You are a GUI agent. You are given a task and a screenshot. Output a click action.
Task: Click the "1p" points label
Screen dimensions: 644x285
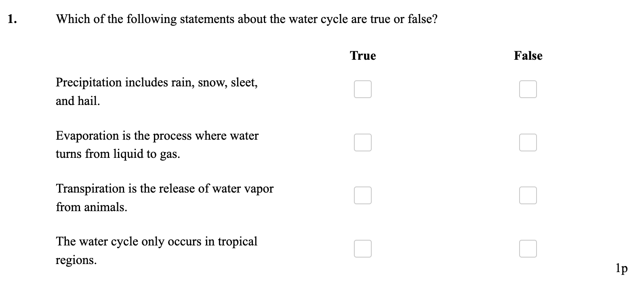[x=621, y=267]
